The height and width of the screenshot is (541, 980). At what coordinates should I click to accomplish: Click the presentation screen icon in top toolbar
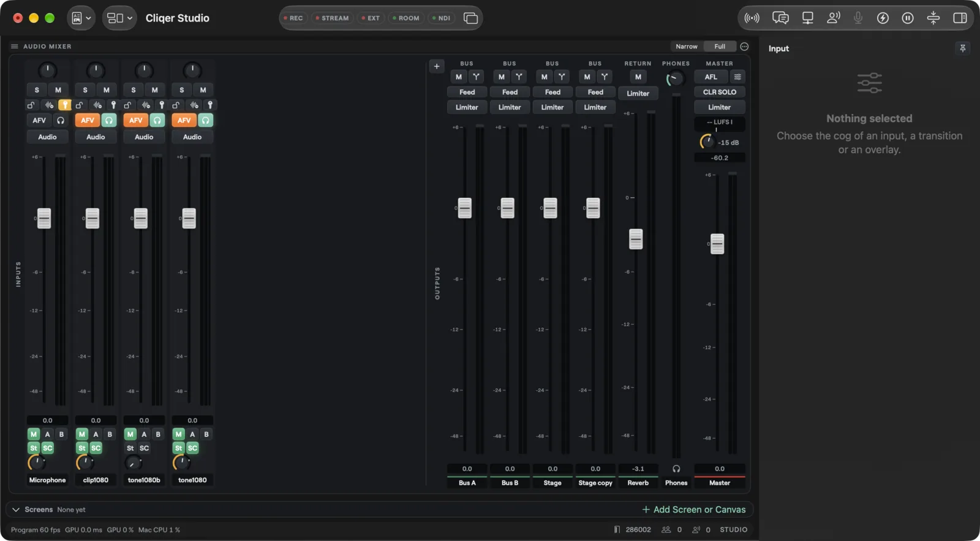pyautogui.click(x=808, y=18)
